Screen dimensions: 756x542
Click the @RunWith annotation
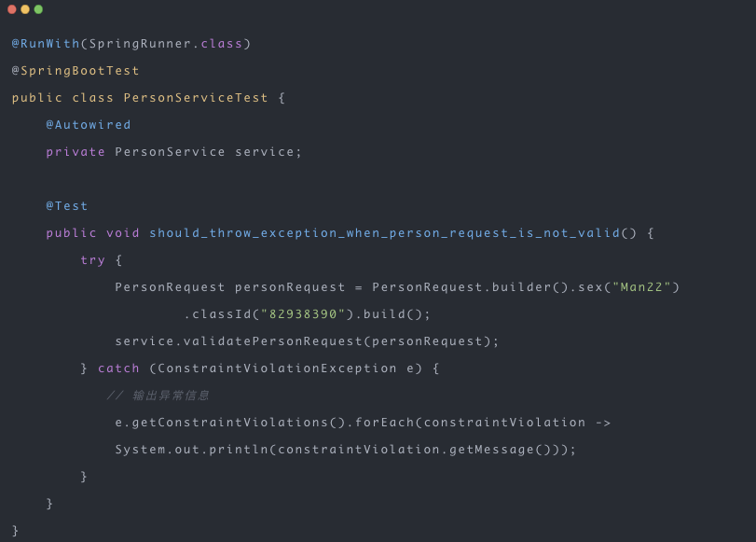coord(45,44)
